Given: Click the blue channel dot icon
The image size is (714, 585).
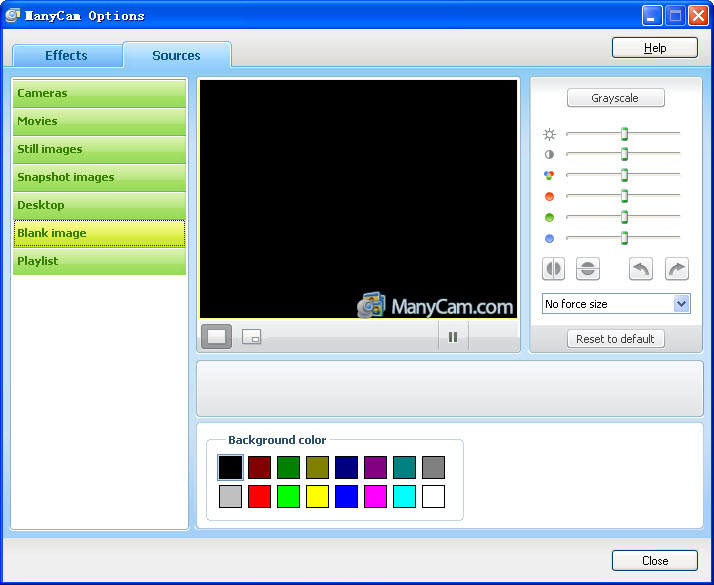Looking at the screenshot, I should pos(550,238).
